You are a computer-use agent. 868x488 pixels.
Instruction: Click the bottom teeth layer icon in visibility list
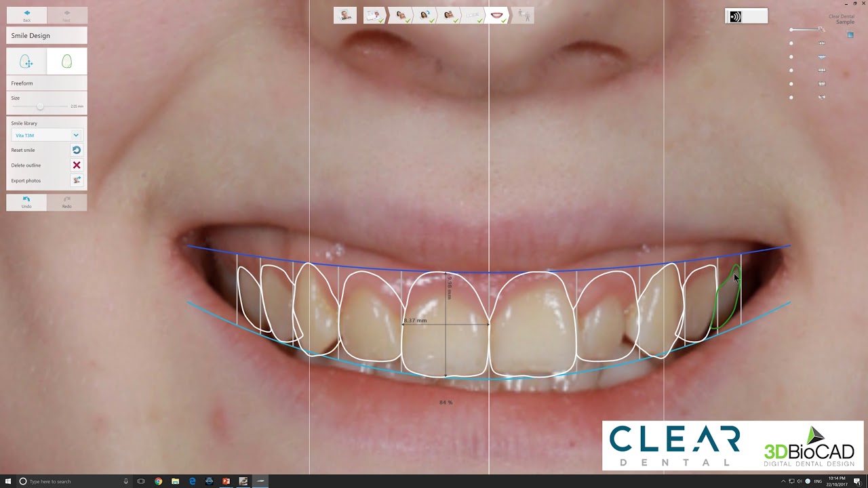tap(822, 98)
